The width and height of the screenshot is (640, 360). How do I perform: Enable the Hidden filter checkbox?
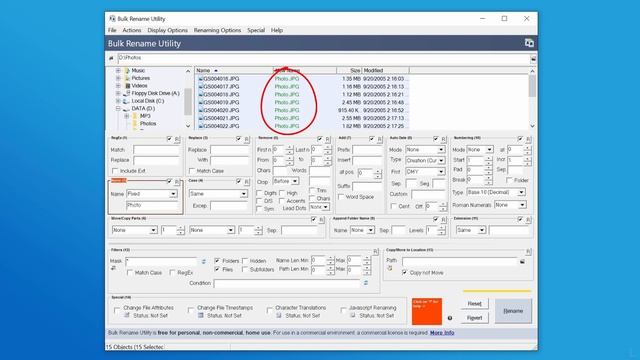click(x=245, y=260)
